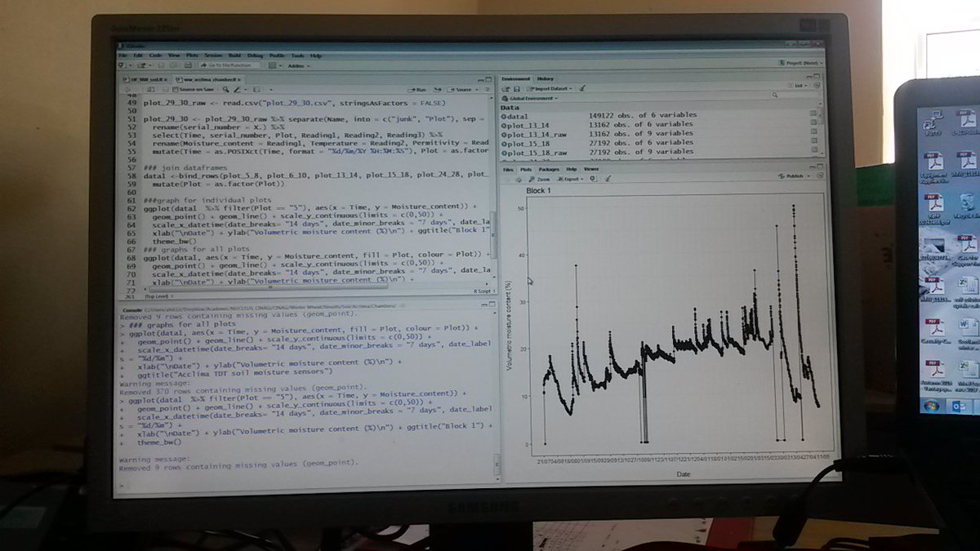Open the Plots menu in the menu bar
The width and height of the screenshot is (980, 551).
click(x=192, y=55)
